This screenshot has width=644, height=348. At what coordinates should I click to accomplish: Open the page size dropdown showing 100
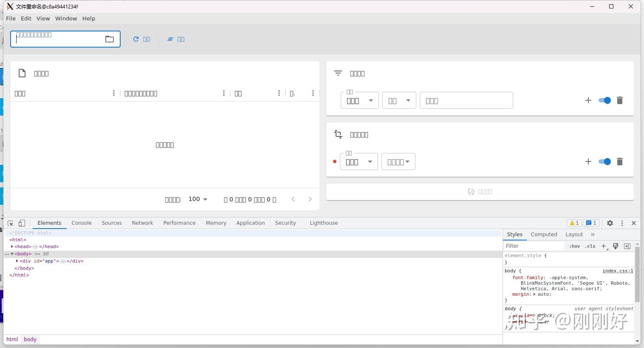pyautogui.click(x=197, y=199)
